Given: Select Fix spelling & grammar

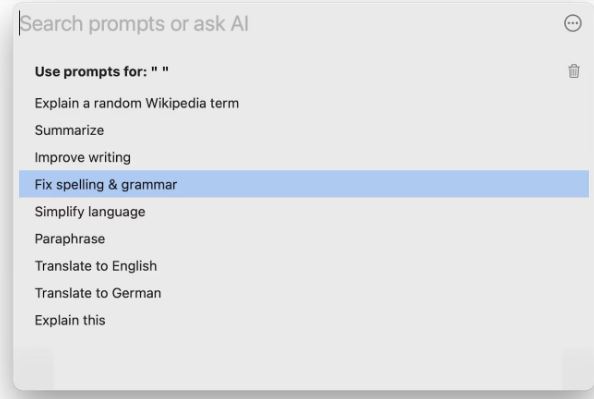Looking at the screenshot, I should [304, 185].
